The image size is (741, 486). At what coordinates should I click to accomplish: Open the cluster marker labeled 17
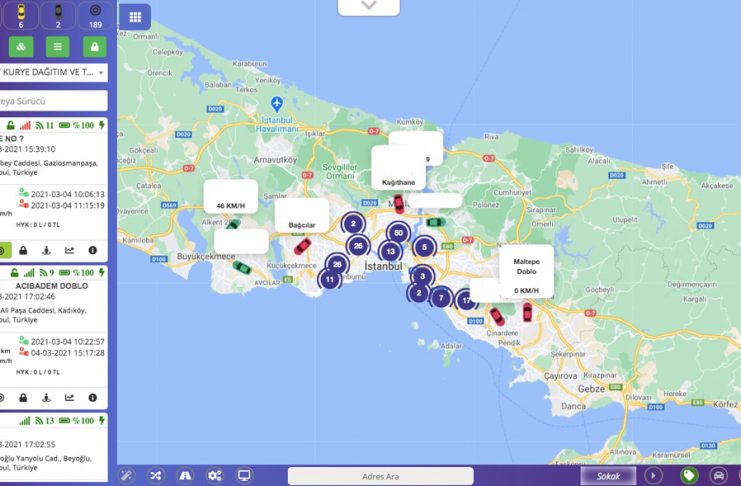coord(466,300)
